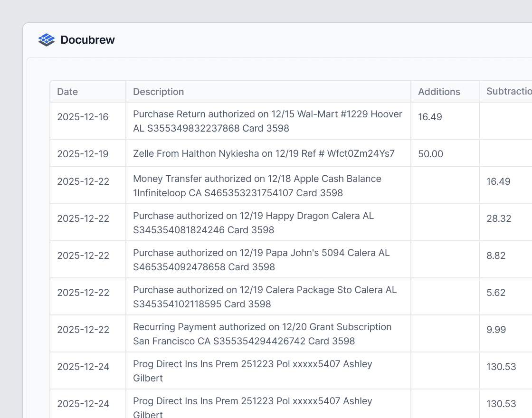Click the date of the Happy Dragon row
Screen dimensions: 532x418
[x=83, y=218]
